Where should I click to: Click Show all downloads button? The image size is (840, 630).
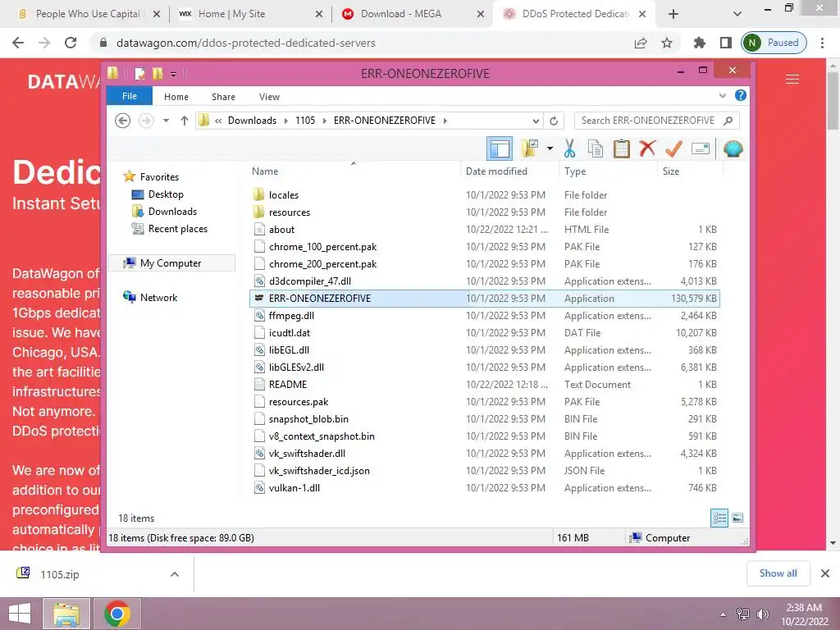(x=778, y=573)
